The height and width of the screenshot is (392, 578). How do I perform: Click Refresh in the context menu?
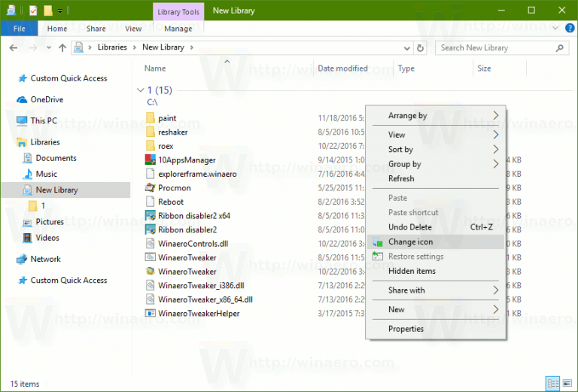pyautogui.click(x=435, y=178)
